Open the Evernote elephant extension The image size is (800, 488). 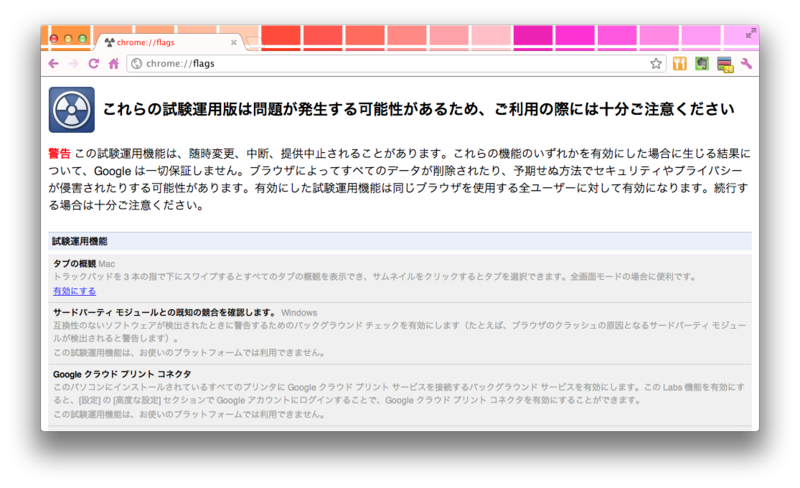(x=702, y=64)
